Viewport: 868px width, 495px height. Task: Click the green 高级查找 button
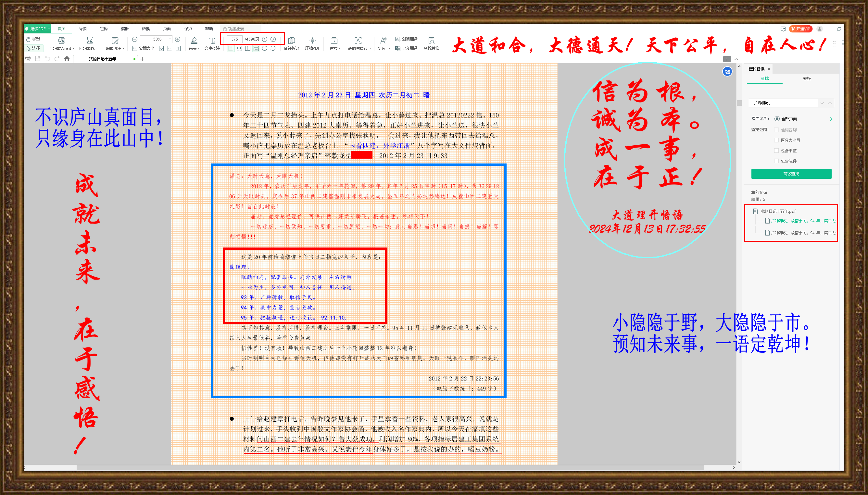tap(791, 174)
